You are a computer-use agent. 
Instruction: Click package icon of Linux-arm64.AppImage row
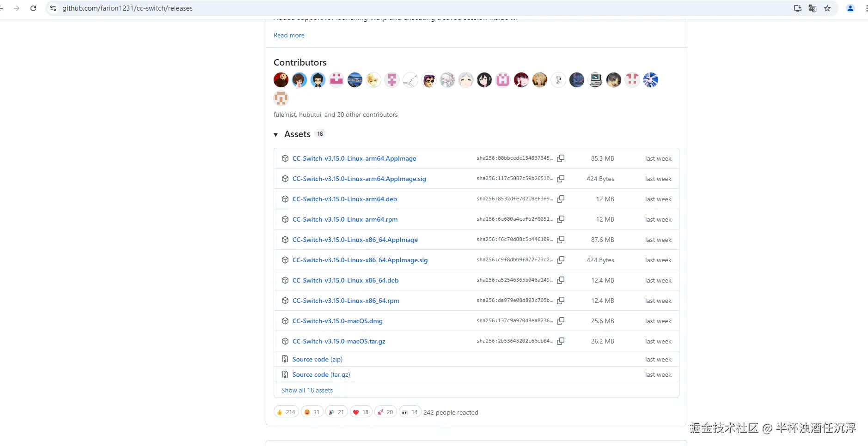[285, 158]
